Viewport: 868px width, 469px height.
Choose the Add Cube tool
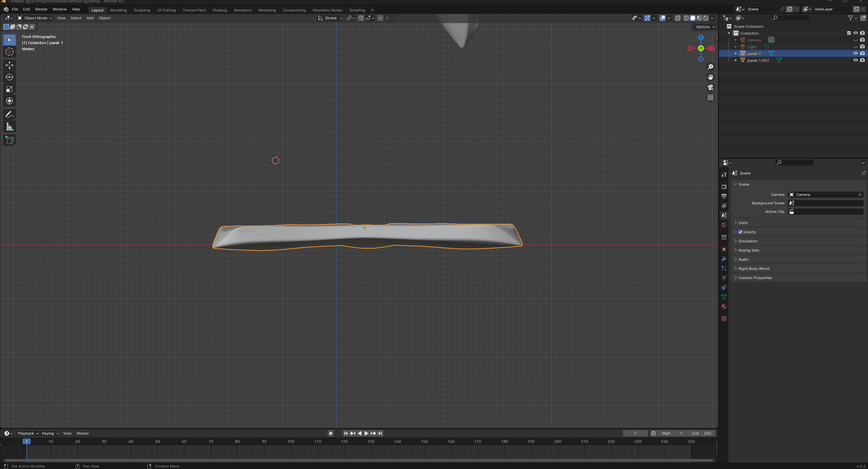(10, 140)
